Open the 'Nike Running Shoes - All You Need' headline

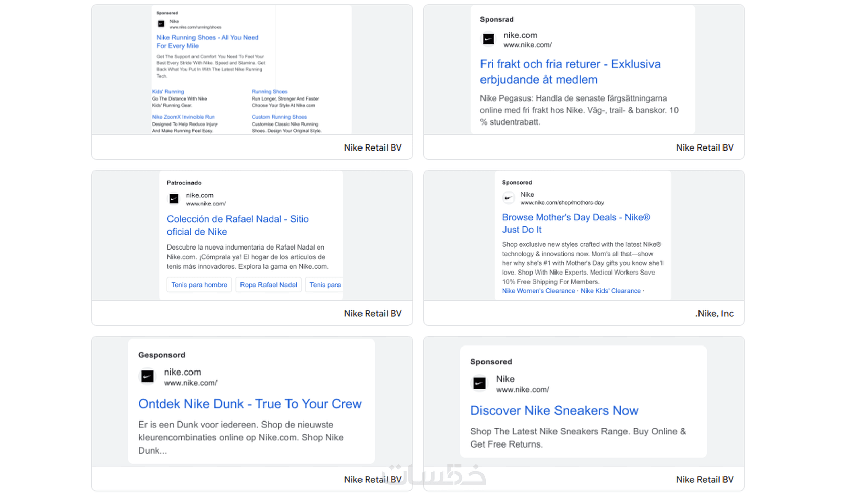(207, 41)
